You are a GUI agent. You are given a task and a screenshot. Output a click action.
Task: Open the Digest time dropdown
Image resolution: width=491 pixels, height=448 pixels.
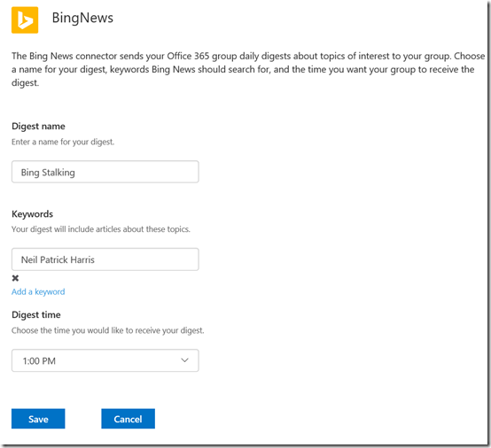coord(105,360)
